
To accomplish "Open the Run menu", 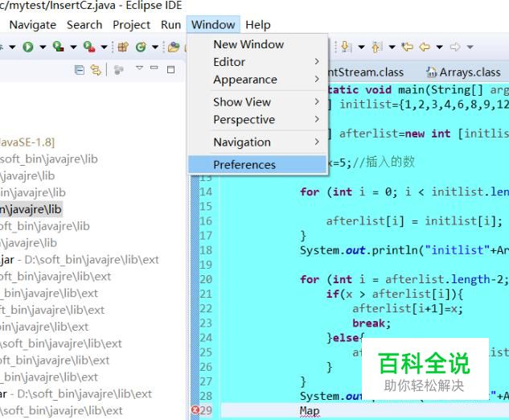I will click(x=170, y=25).
